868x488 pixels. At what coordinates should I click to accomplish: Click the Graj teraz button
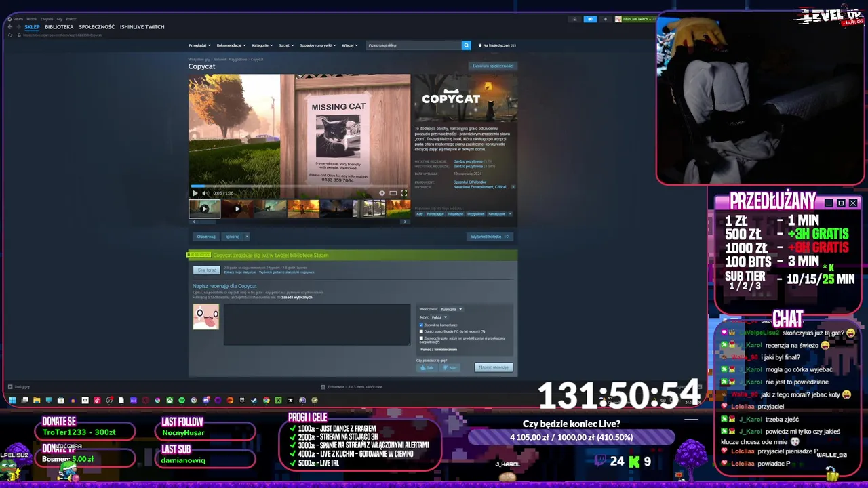(207, 270)
